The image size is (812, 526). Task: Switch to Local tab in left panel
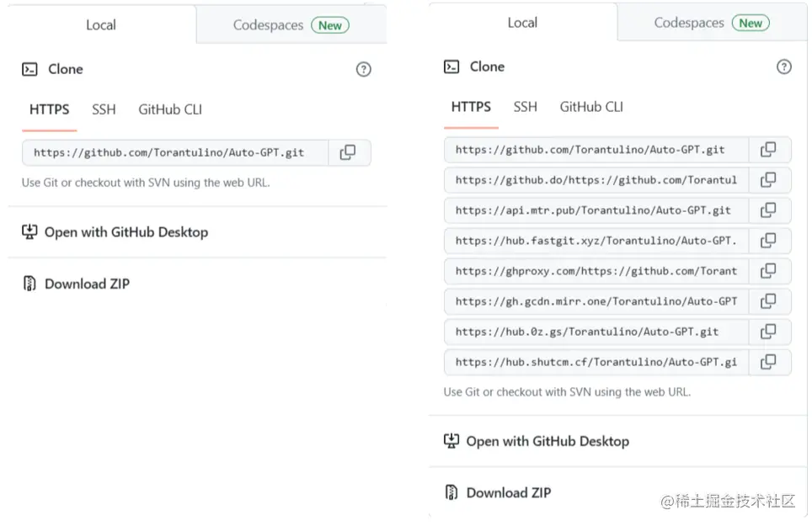tap(101, 24)
